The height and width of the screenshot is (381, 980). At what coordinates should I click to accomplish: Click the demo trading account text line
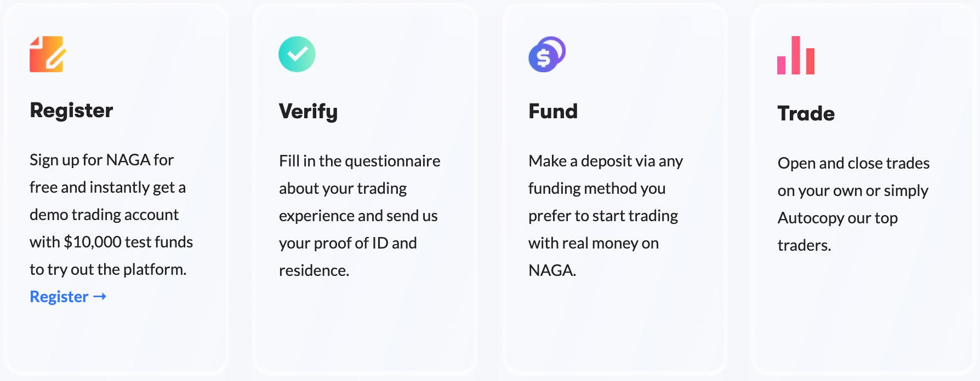[104, 215]
